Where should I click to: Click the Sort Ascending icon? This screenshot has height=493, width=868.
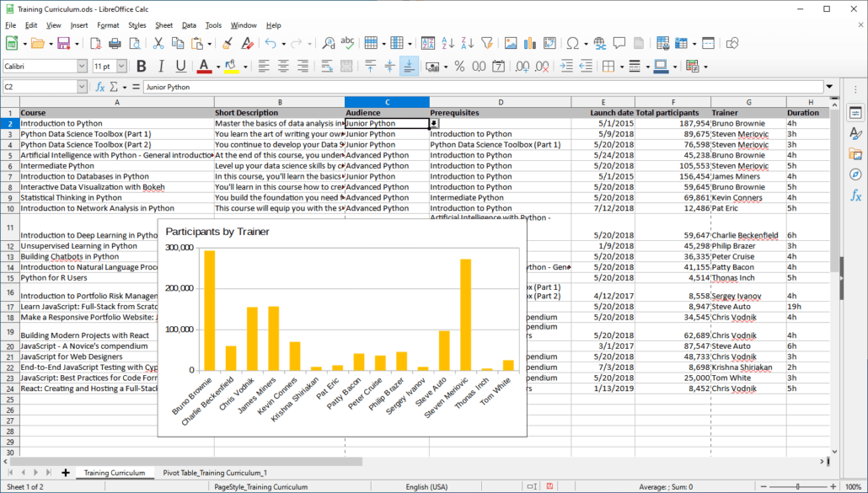pyautogui.click(x=447, y=43)
